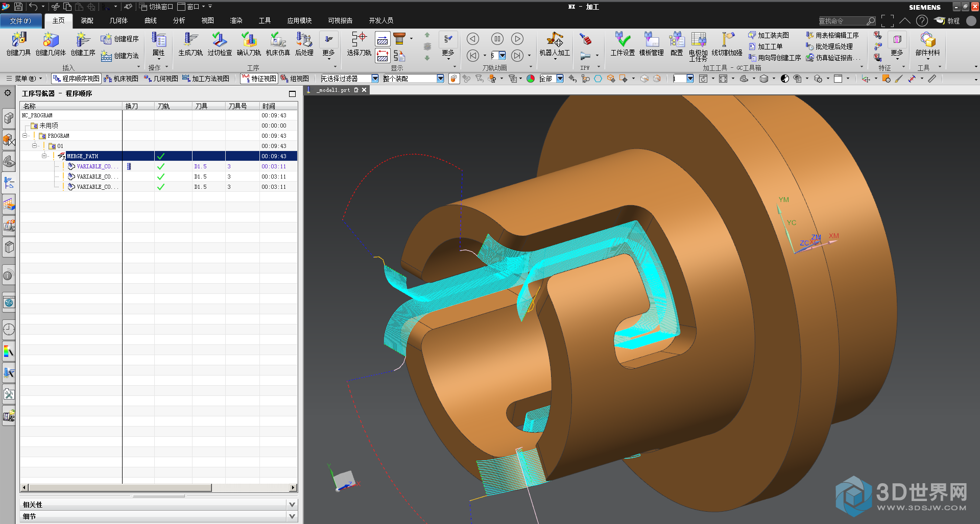Open Template Management (模板管理)
The height and width of the screenshot is (524, 980).
pos(652,44)
